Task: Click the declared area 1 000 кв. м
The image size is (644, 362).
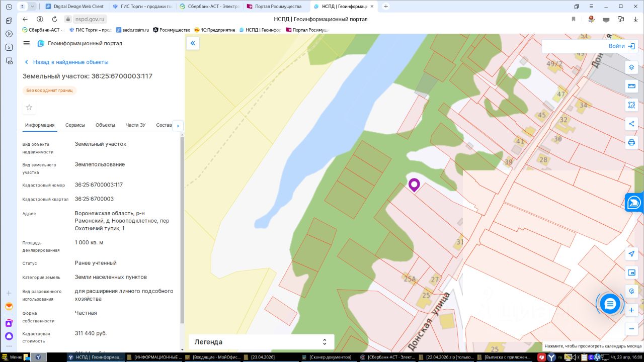Action: [x=89, y=242]
